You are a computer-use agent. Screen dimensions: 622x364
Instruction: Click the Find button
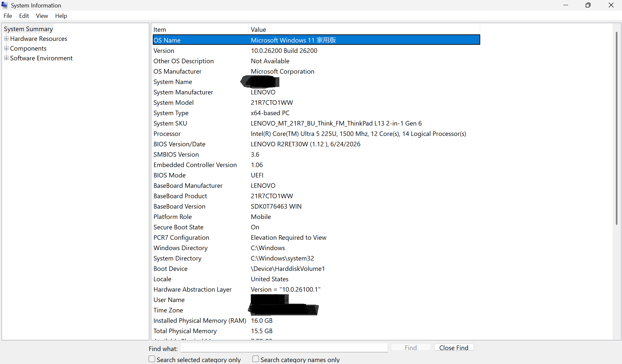coord(411,347)
